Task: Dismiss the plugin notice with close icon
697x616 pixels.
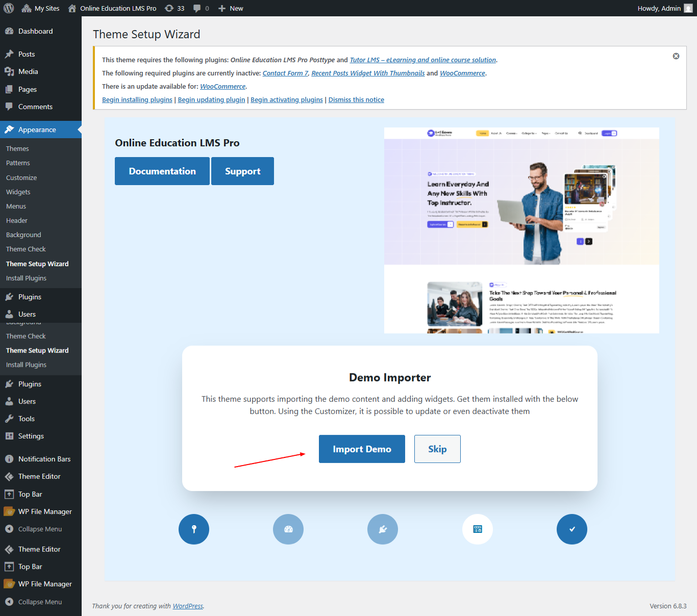Action: (676, 56)
